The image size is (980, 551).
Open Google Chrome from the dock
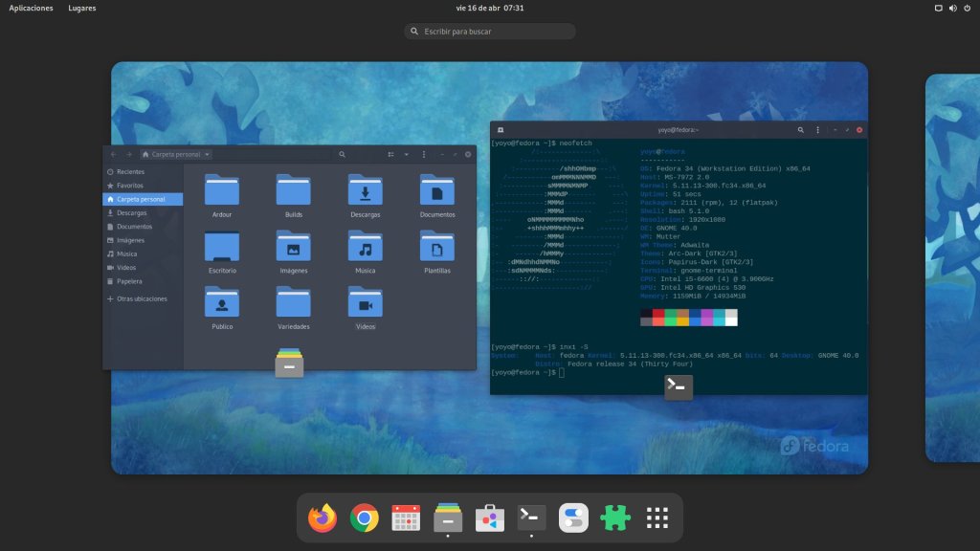coord(364,518)
